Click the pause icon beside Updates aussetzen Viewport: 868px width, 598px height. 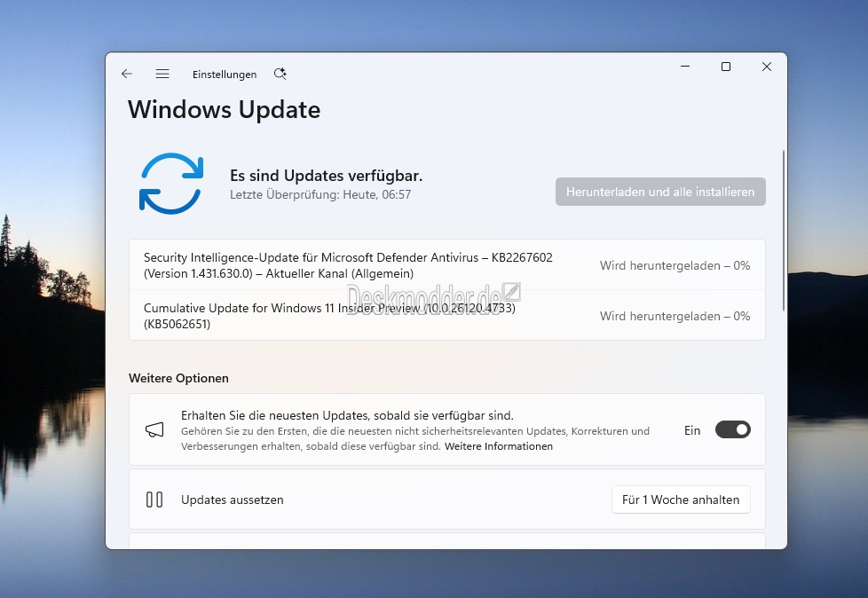[x=154, y=500]
